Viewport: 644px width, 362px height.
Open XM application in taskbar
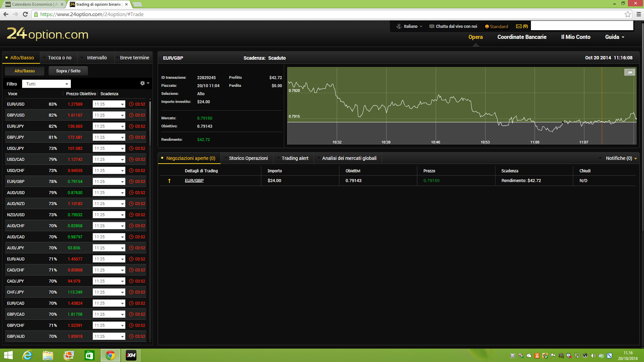pos(131,356)
